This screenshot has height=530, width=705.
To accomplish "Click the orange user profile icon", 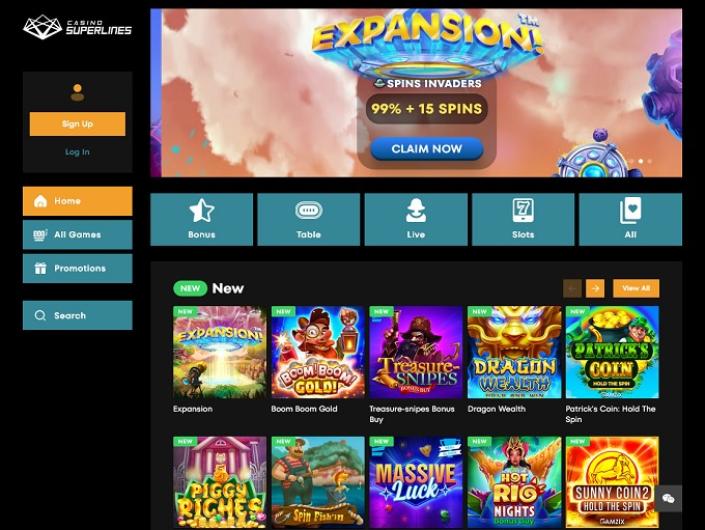I will [x=77, y=92].
